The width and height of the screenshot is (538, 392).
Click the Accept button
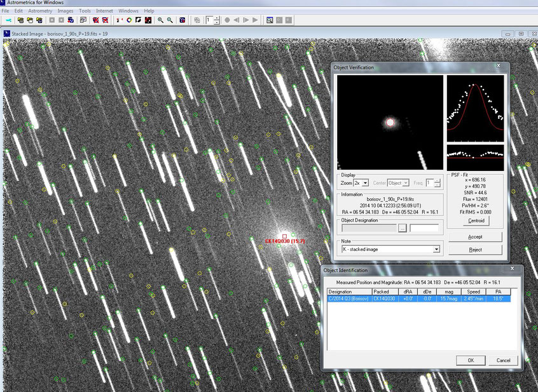tap(475, 237)
